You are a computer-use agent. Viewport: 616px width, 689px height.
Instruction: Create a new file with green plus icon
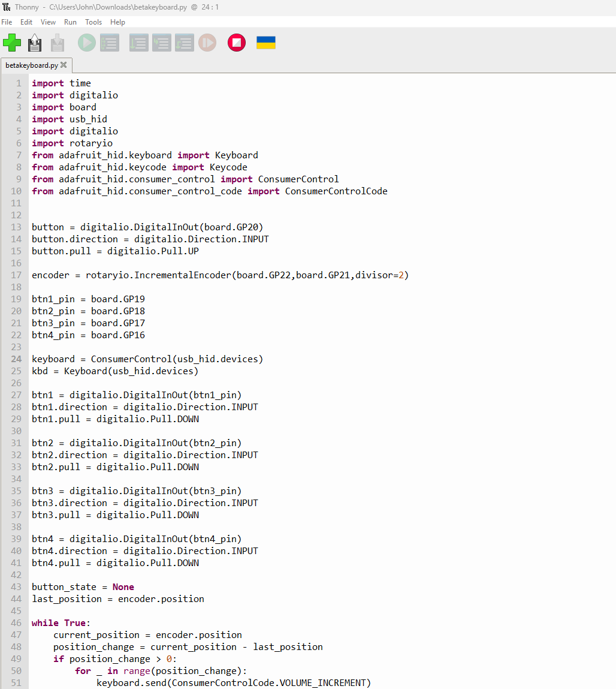point(12,43)
